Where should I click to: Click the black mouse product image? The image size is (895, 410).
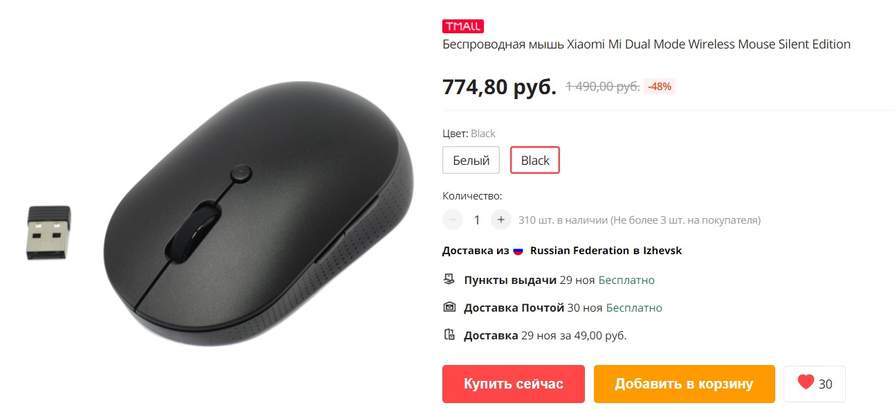click(258, 214)
